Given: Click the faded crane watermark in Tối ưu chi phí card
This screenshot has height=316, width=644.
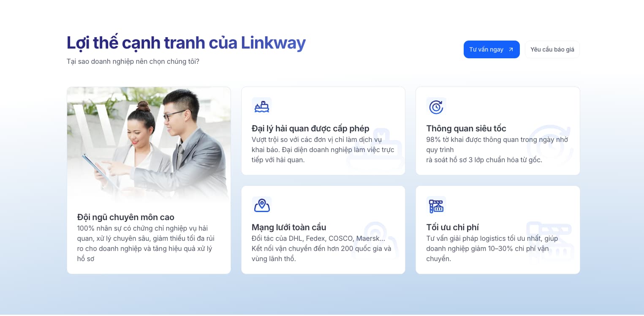Looking at the screenshot, I should click(x=549, y=240).
